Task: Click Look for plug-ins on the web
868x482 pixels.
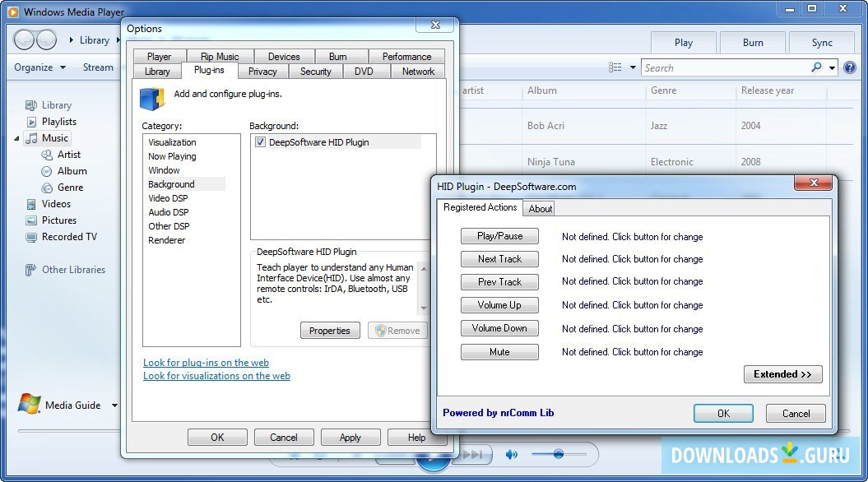Action: click(206, 362)
